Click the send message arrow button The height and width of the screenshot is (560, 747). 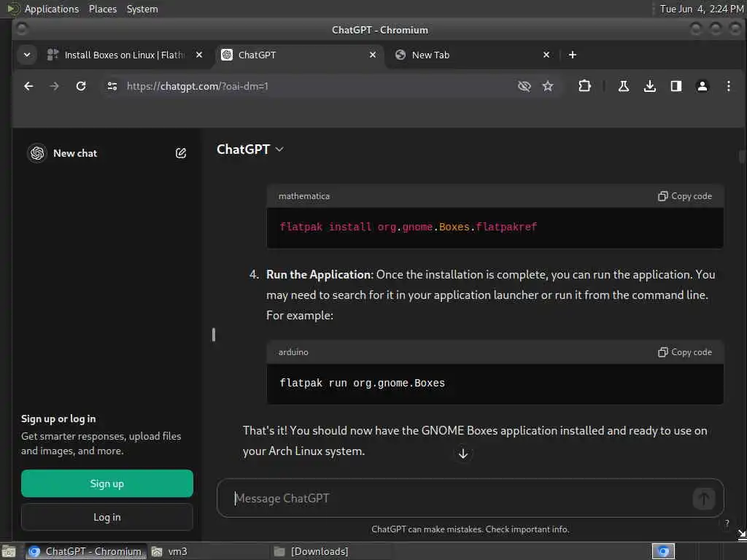click(704, 499)
